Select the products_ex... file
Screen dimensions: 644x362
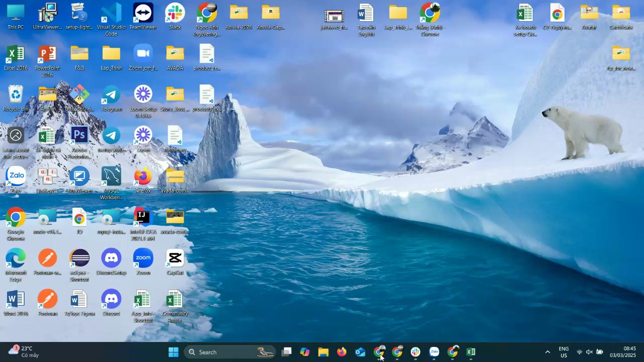pos(207,99)
